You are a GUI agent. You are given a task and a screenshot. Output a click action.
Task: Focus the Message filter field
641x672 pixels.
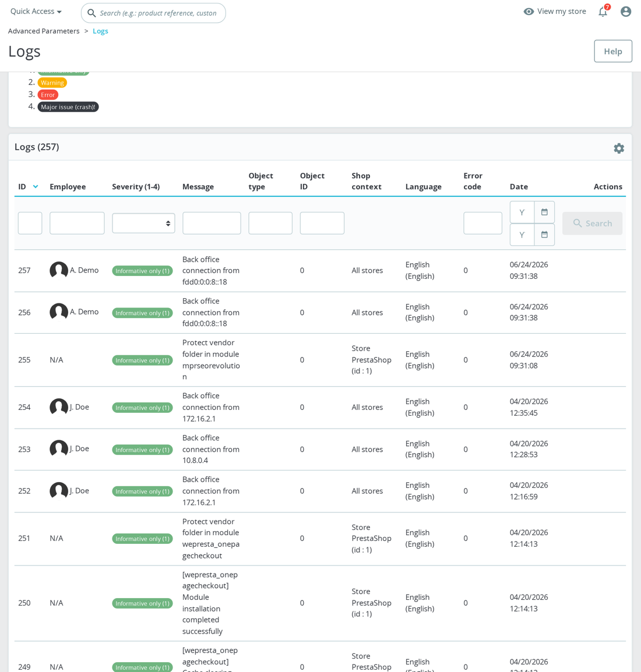pyautogui.click(x=212, y=223)
